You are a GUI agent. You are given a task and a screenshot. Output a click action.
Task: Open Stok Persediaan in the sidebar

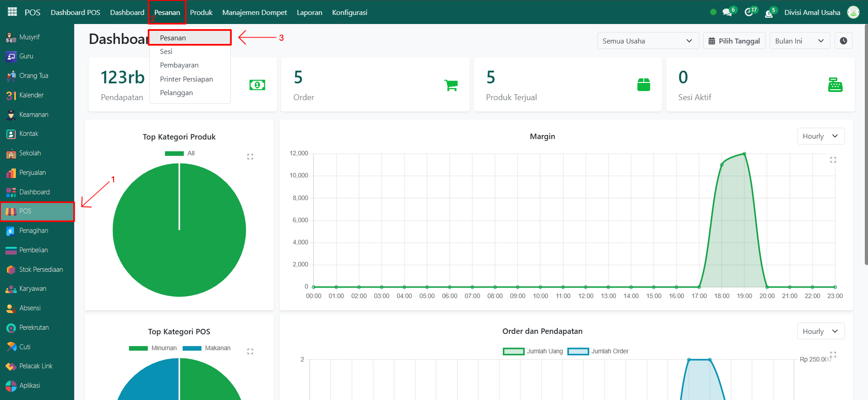click(41, 270)
